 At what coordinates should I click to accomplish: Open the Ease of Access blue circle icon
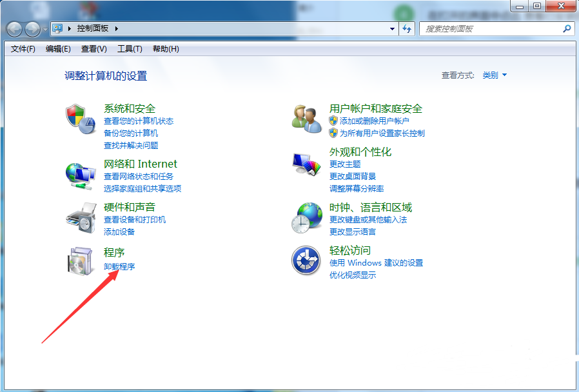pyautogui.click(x=306, y=260)
